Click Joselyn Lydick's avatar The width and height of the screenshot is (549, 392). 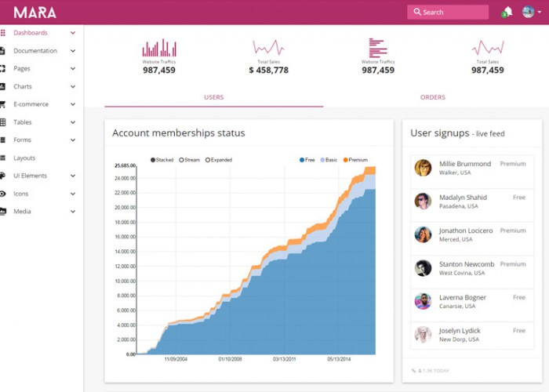coord(423,335)
